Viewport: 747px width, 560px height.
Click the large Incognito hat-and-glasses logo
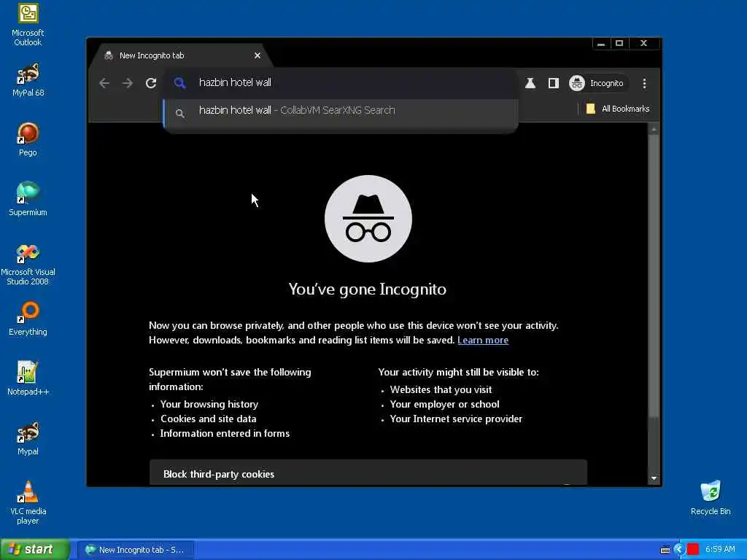(x=368, y=219)
